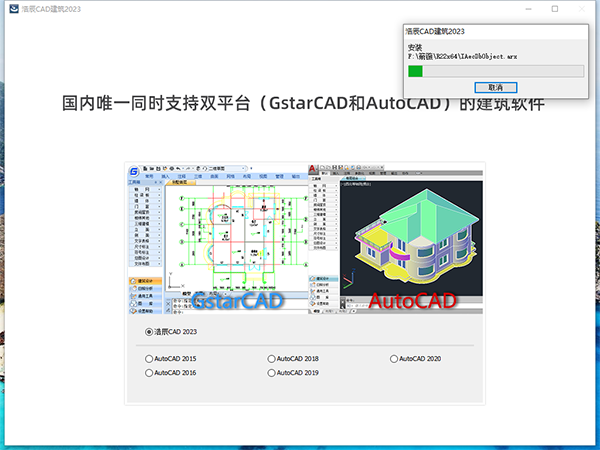The image size is (600, 450).
Task: Close the 浩辰CAD建筑2023 installer window
Action: [582, 9]
